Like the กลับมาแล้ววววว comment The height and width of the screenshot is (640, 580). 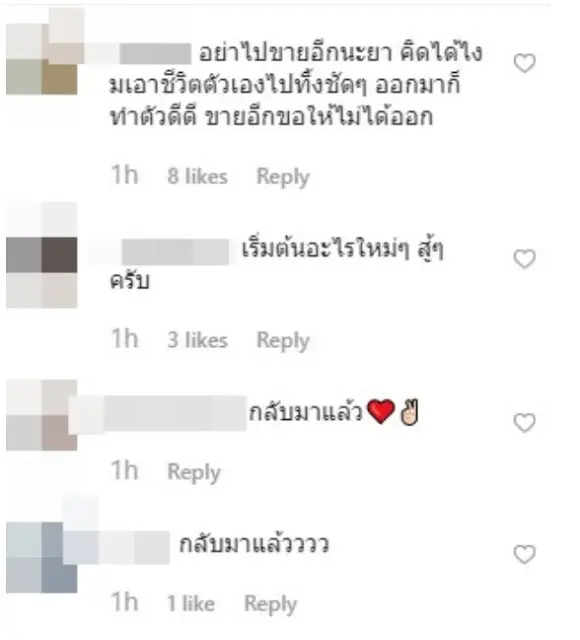pos(524,554)
